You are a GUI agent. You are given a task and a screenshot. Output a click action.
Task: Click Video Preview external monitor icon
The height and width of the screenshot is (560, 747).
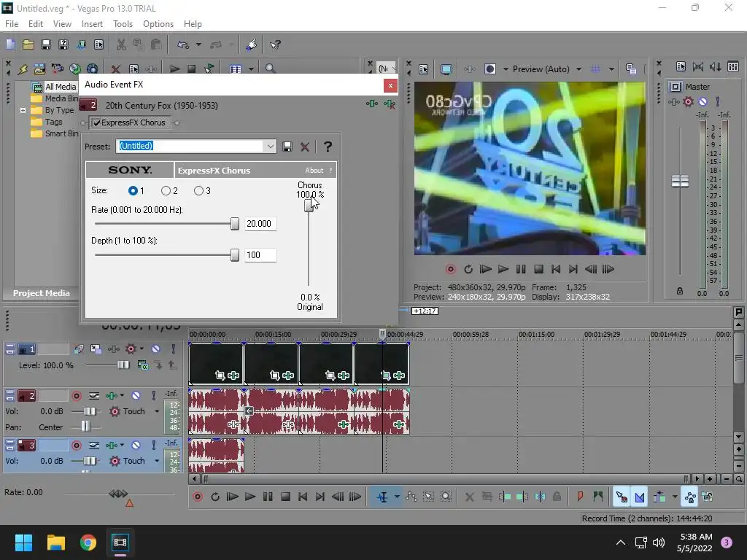[446, 69]
